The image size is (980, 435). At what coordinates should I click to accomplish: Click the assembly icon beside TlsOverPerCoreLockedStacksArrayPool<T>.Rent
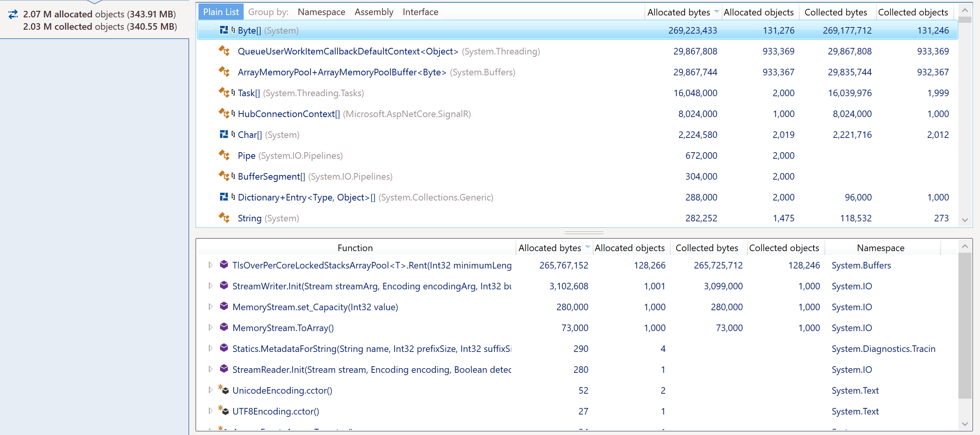coord(224,265)
